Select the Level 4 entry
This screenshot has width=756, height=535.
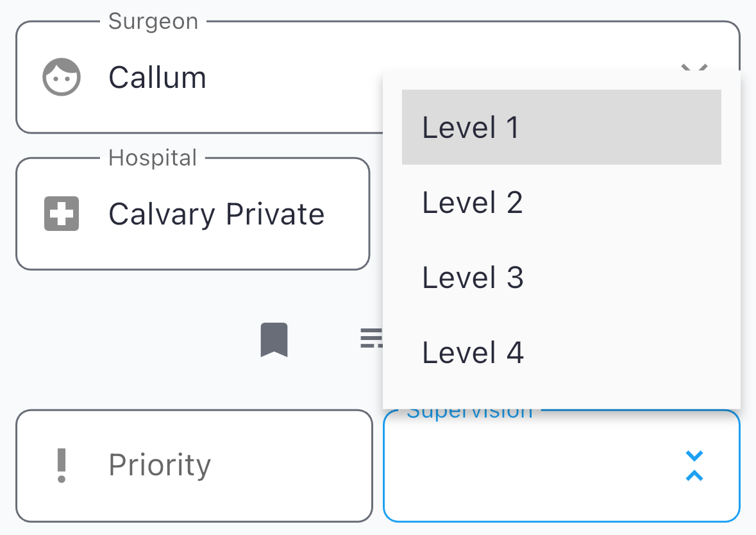point(561,352)
